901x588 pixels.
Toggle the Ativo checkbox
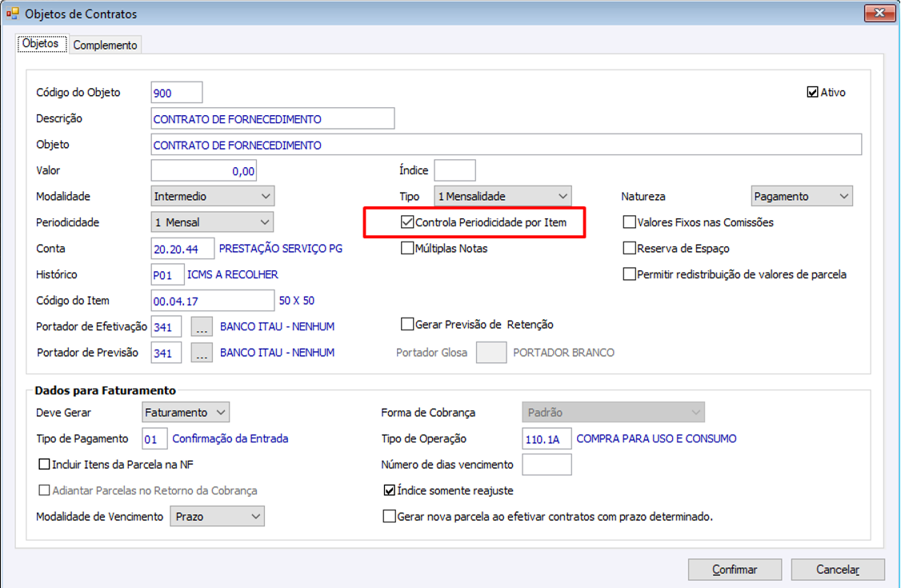pos(812,92)
